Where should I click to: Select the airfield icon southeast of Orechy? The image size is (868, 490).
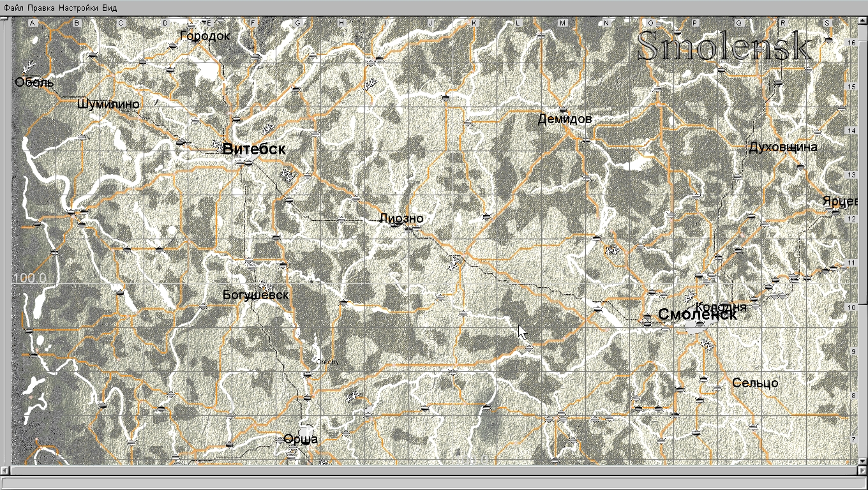click(352, 397)
